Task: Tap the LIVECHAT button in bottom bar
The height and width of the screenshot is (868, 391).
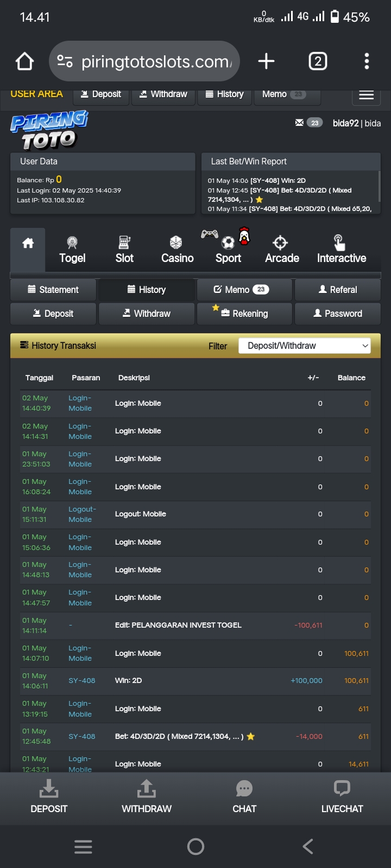Action: [342, 797]
